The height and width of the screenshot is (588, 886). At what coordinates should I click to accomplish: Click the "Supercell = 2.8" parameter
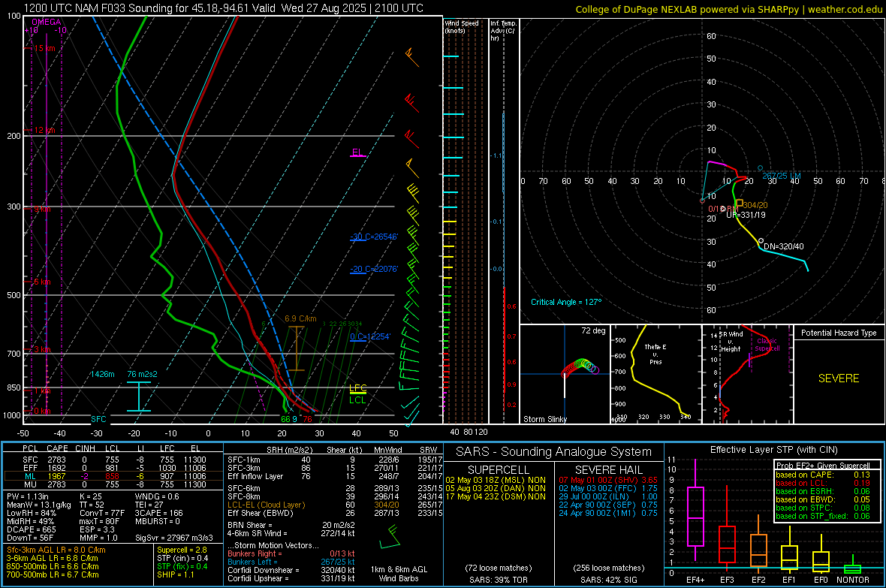tap(182, 550)
